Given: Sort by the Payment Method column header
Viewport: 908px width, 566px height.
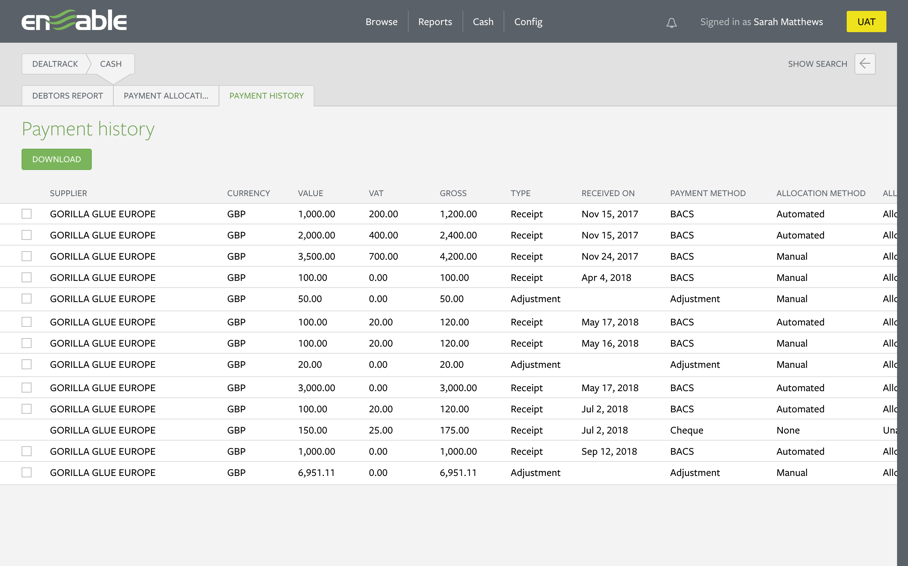Looking at the screenshot, I should pyautogui.click(x=708, y=193).
